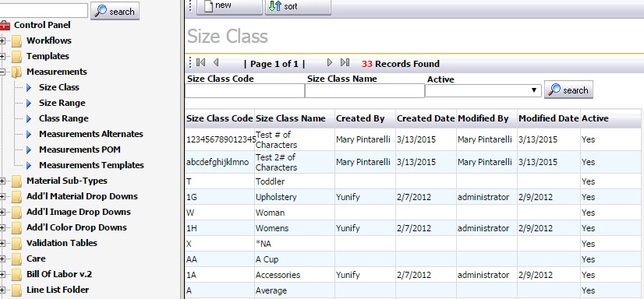The image size is (644, 299).
Task: Expand the Add'l Color Drop Downs node
Action: click(x=2, y=228)
